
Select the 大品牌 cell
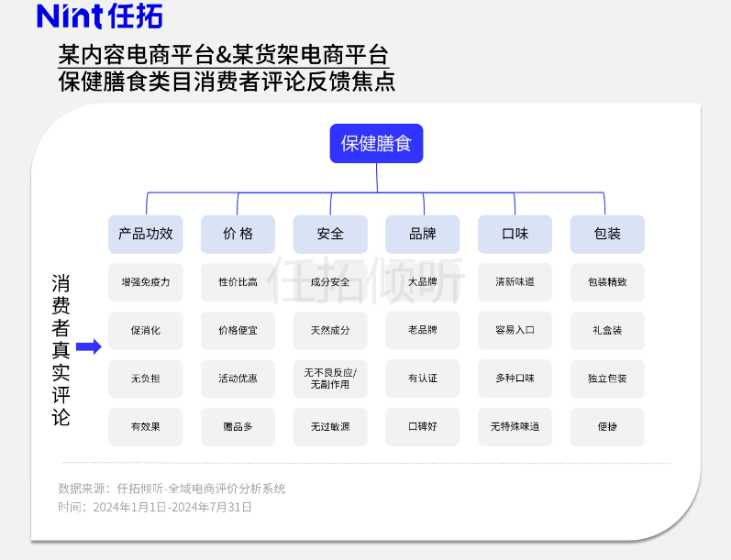click(423, 282)
